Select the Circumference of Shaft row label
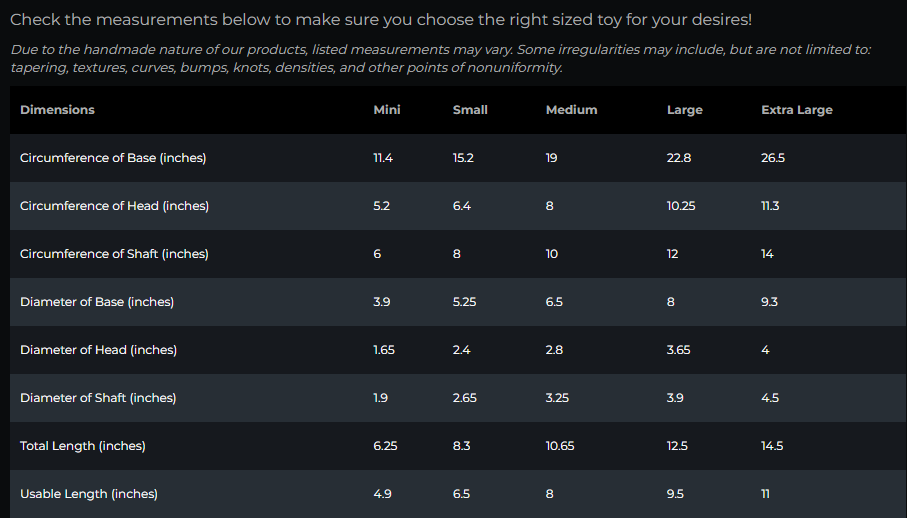This screenshot has width=907, height=518. [114, 254]
